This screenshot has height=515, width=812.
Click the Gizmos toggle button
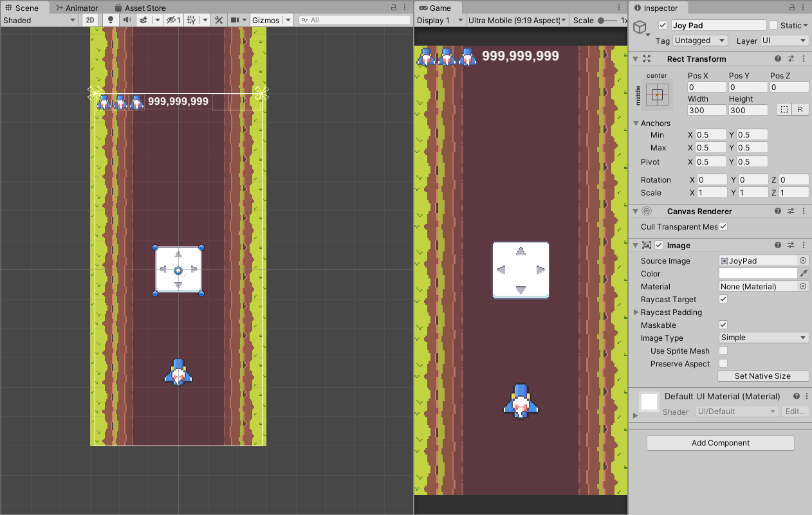coord(266,20)
